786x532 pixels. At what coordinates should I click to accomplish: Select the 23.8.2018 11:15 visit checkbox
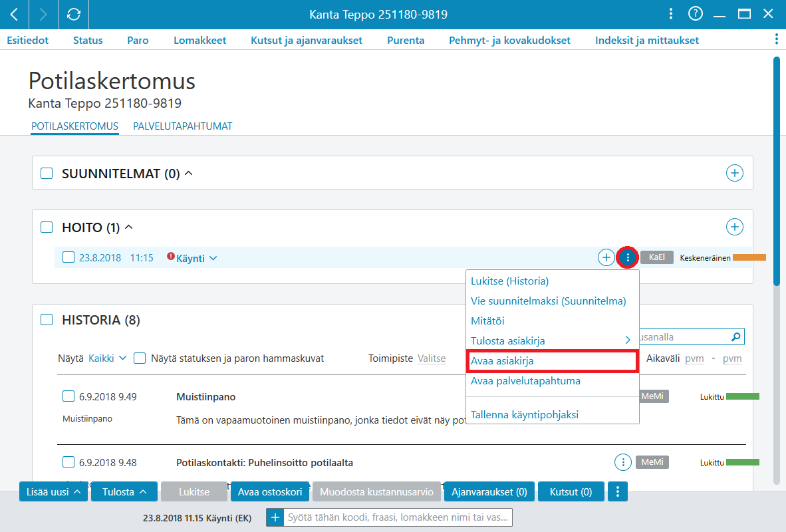coord(68,257)
